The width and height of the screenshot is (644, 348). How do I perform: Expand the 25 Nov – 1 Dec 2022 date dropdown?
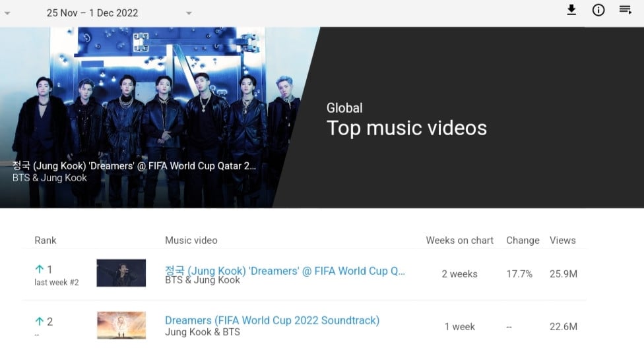click(x=189, y=13)
